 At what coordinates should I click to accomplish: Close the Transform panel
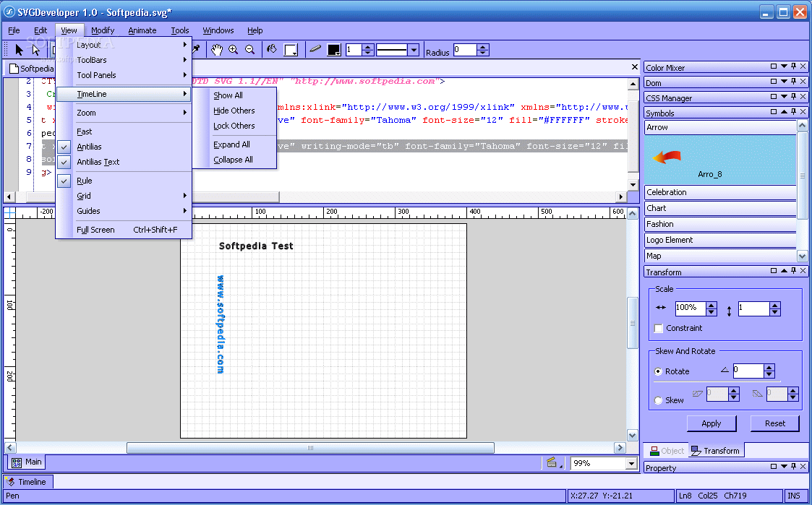(803, 271)
